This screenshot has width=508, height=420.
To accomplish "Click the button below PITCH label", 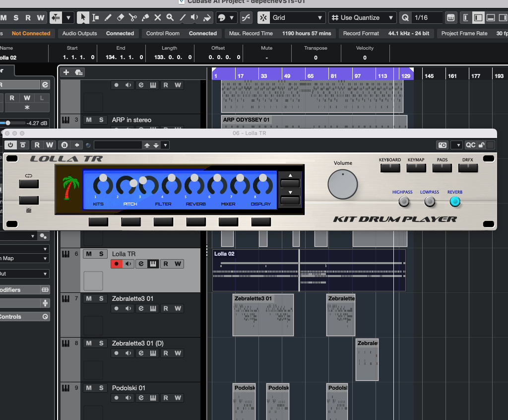I will point(131,222).
